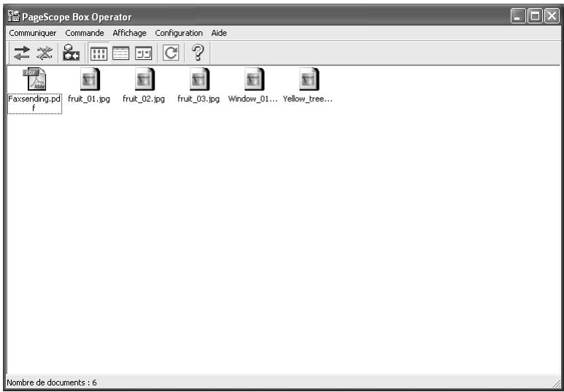Open the box selection network icon
564x392 pixels.
tap(71, 53)
